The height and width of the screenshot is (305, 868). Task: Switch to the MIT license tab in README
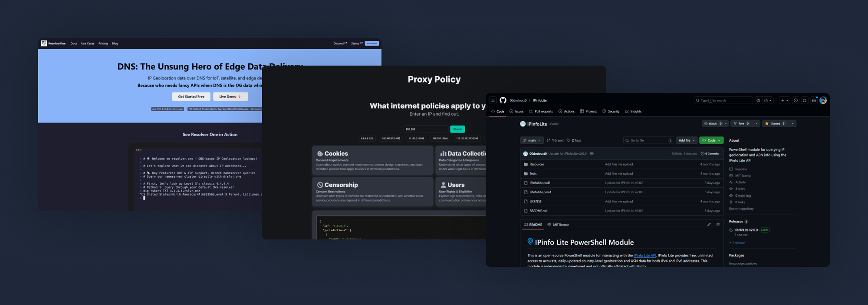[558, 225]
